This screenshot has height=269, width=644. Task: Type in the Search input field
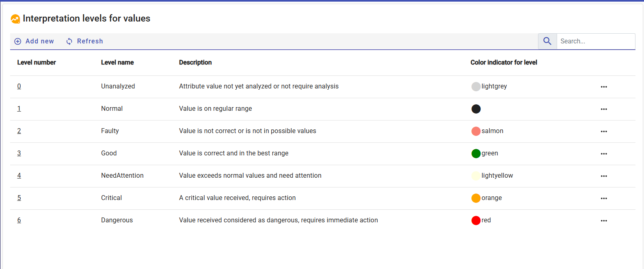click(595, 41)
